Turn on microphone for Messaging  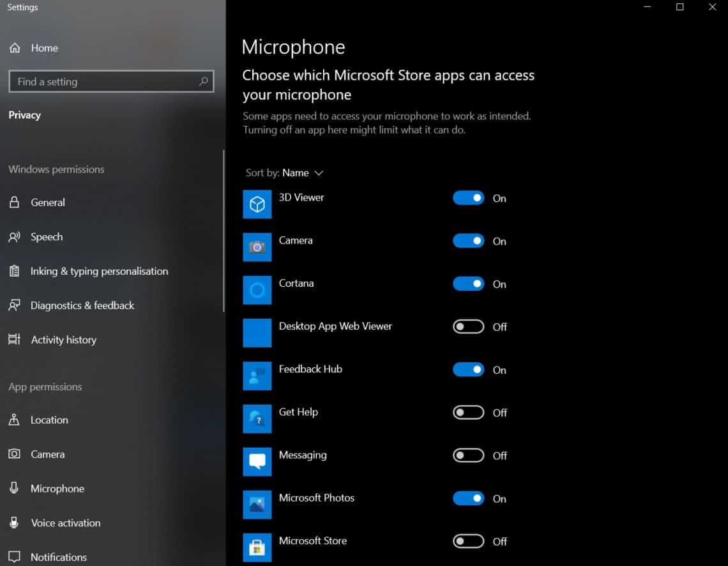[468, 455]
